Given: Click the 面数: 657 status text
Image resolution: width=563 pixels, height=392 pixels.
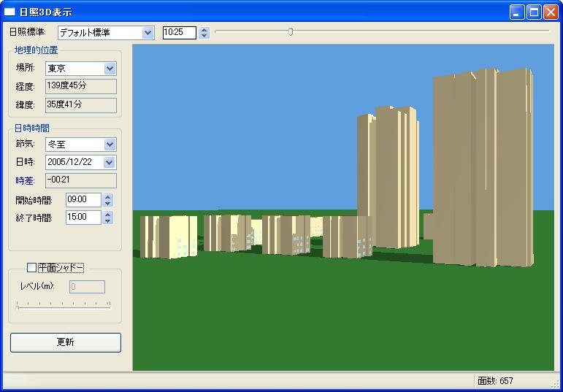Looking at the screenshot, I should [x=496, y=380].
